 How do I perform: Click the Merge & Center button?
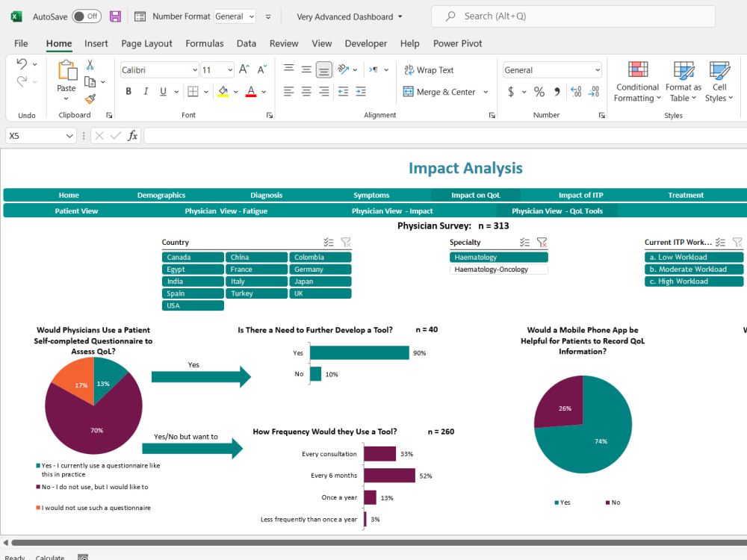(439, 92)
